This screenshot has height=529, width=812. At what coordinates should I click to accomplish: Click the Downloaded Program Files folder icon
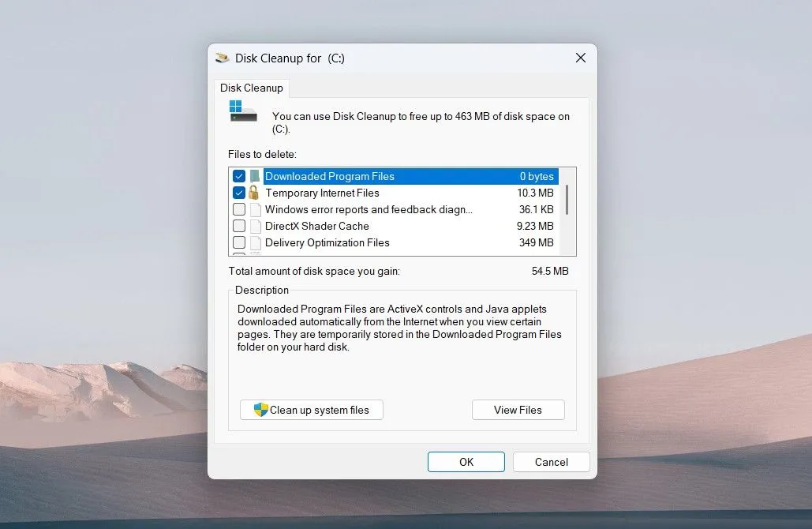click(255, 176)
